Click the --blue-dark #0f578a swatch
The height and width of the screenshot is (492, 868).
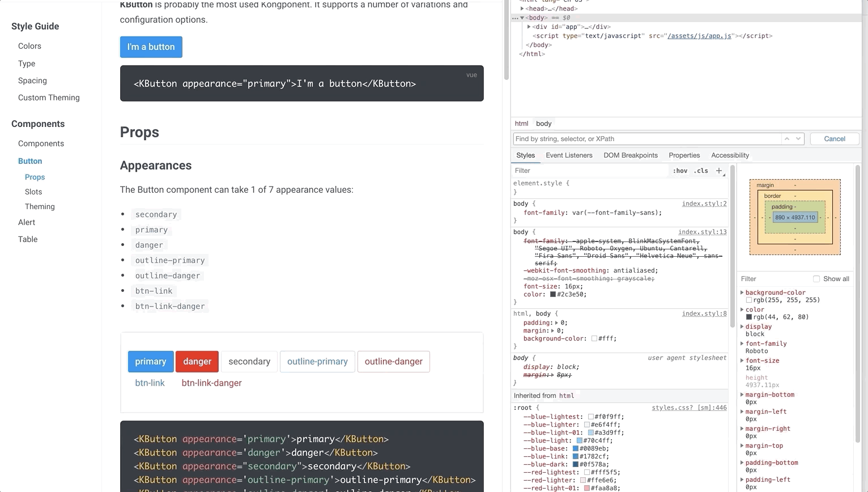coord(576,465)
